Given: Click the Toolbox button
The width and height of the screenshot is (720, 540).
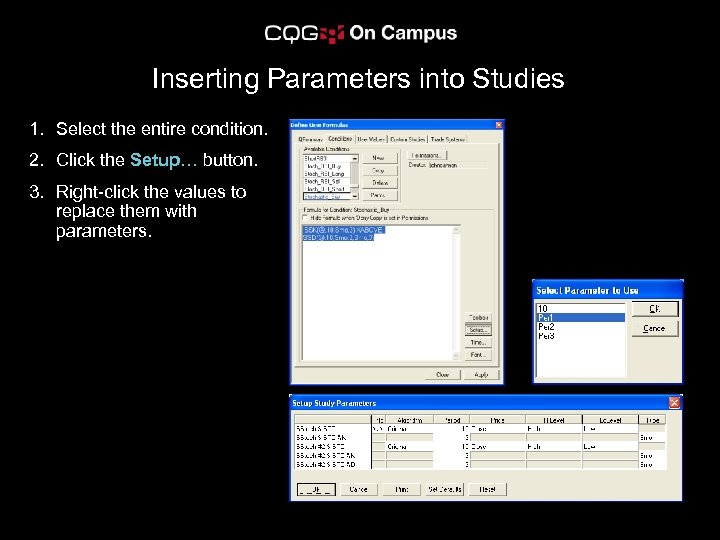Looking at the screenshot, I should click(478, 317).
